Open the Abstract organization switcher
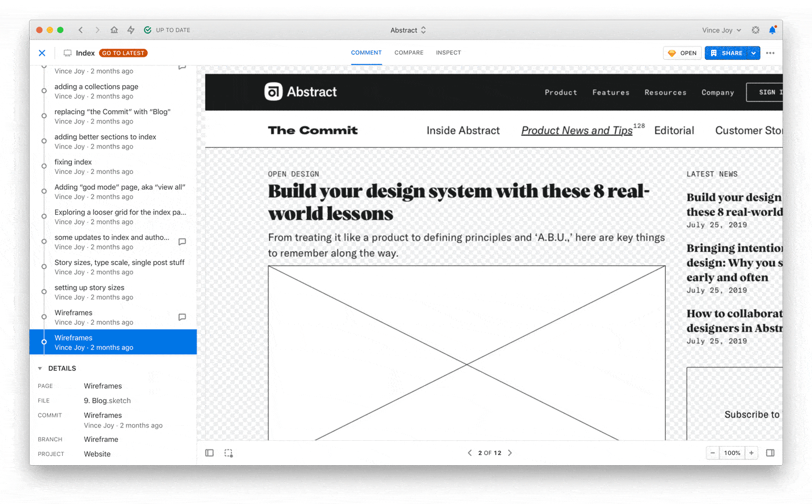 click(x=408, y=30)
